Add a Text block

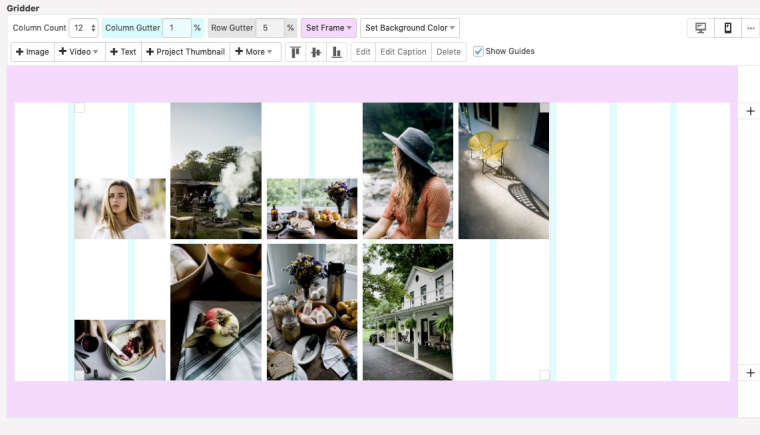123,52
